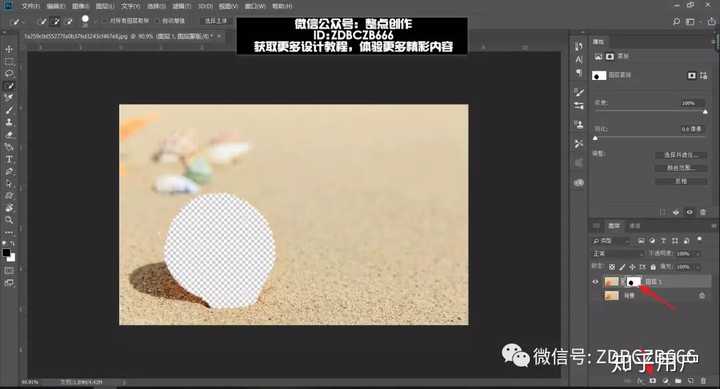Toggle Auto-Enhance checkbox

[158, 21]
